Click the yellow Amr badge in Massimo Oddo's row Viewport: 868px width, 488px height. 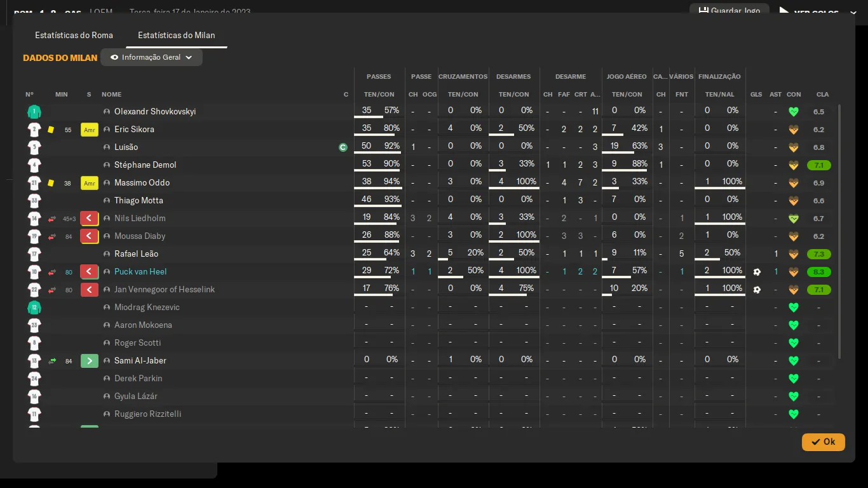pos(89,183)
